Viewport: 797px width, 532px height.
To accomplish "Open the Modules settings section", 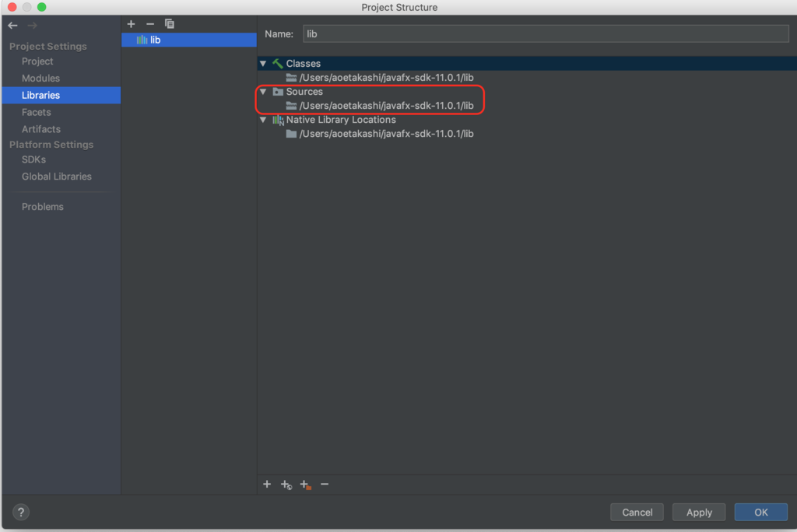I will point(40,79).
